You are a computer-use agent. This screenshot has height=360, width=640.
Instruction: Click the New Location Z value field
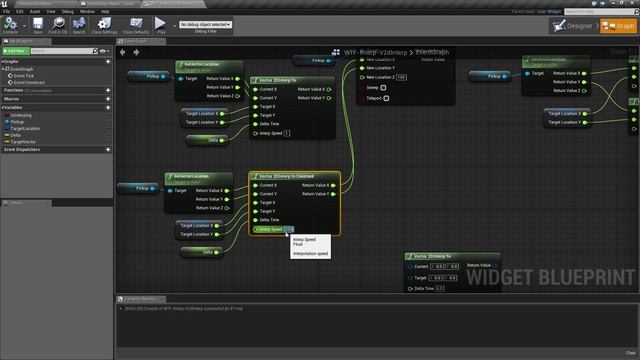pyautogui.click(x=401, y=77)
